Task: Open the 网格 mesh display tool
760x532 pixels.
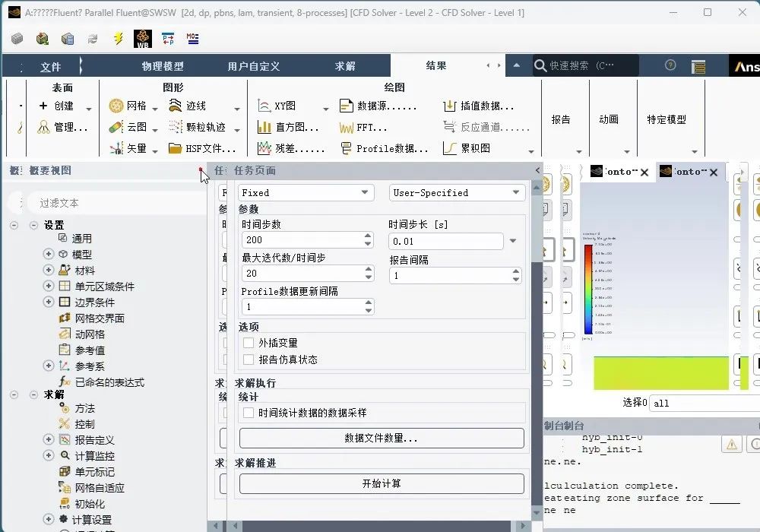Action: click(116, 106)
